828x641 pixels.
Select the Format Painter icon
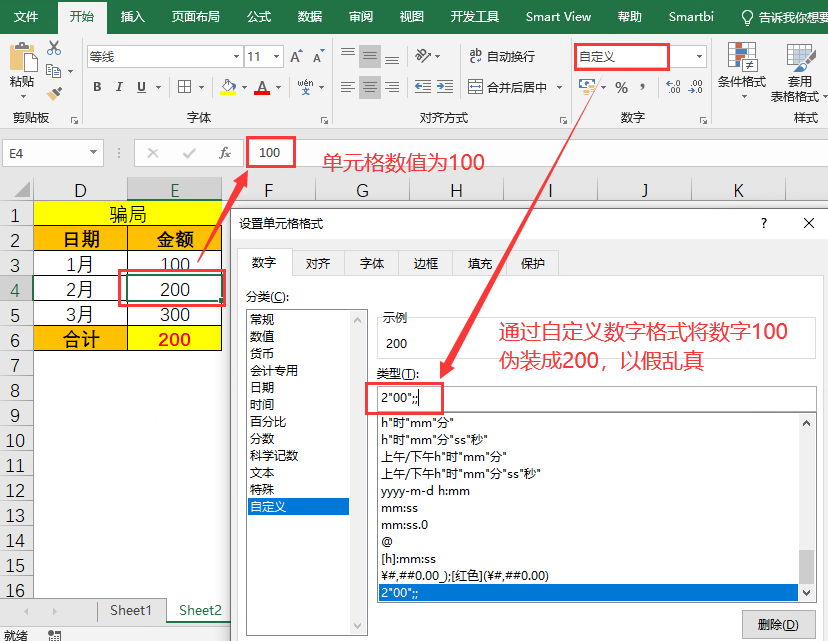53,94
